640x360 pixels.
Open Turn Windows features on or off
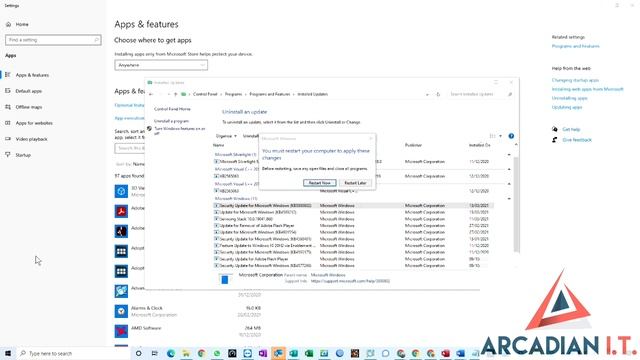tap(180, 131)
